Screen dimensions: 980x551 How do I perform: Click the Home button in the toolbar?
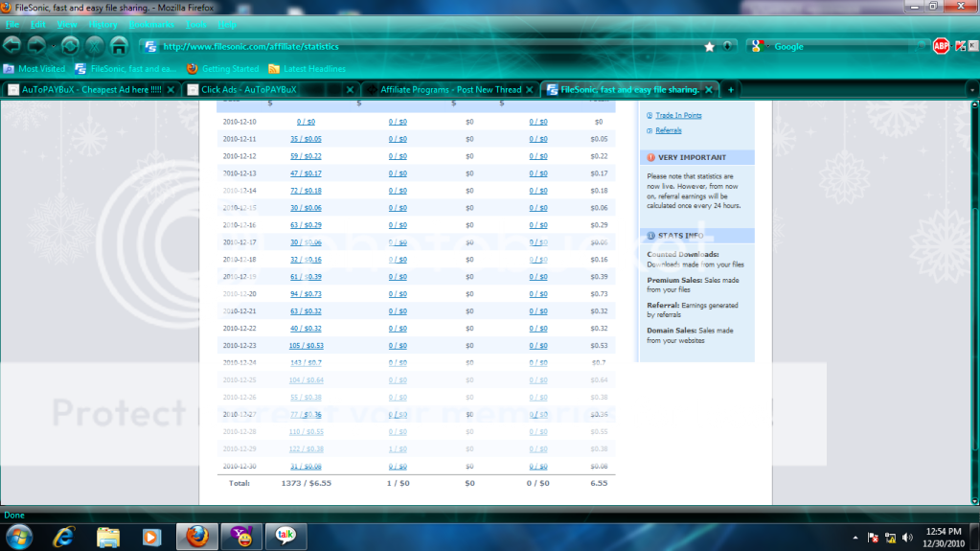click(119, 46)
